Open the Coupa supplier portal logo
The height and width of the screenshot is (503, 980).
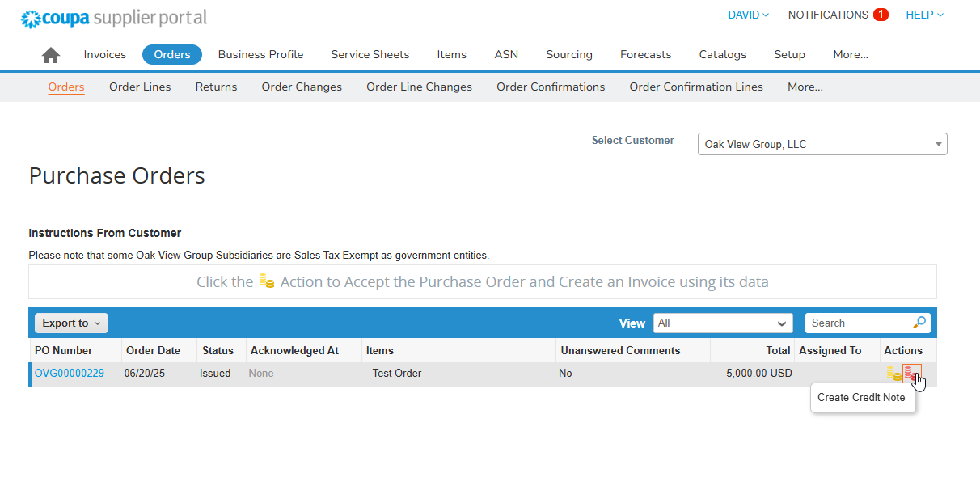click(x=114, y=18)
